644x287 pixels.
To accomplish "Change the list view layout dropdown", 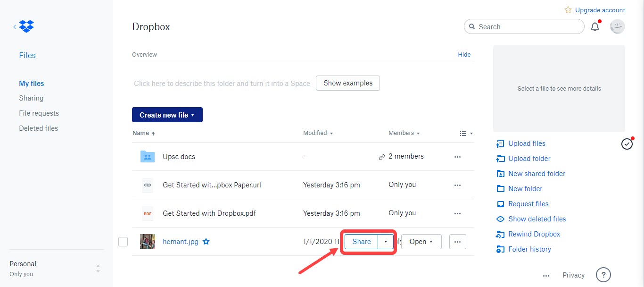I will [466, 134].
